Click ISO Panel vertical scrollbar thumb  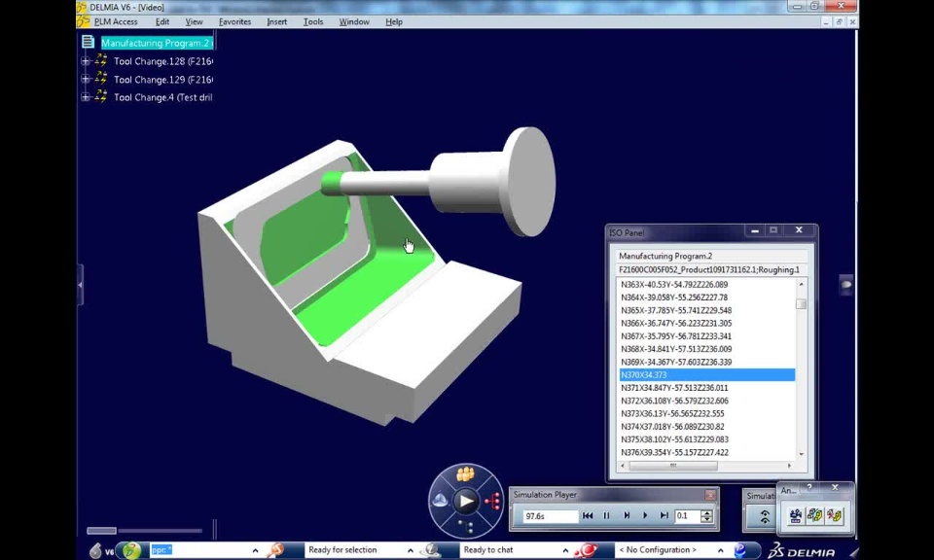[801, 304]
